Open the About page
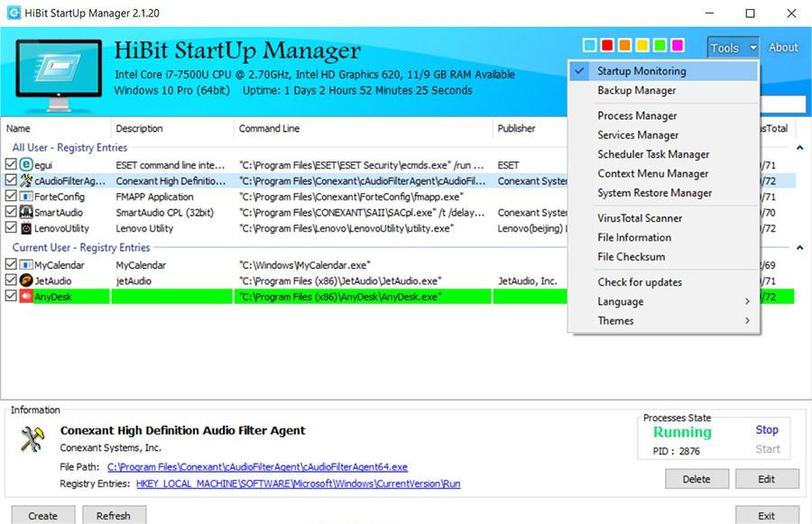The height and width of the screenshot is (524, 812). click(783, 48)
